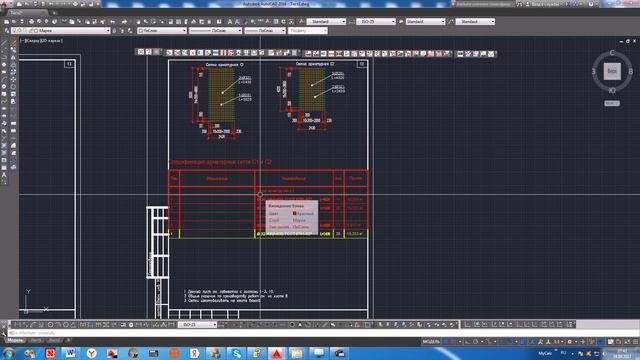Select the Наименование table header text

click(294, 178)
